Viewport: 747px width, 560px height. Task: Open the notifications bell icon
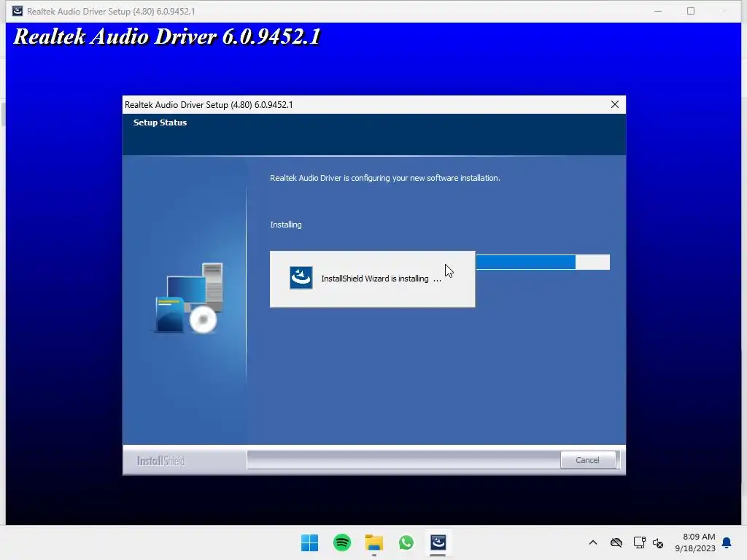pyautogui.click(x=727, y=542)
